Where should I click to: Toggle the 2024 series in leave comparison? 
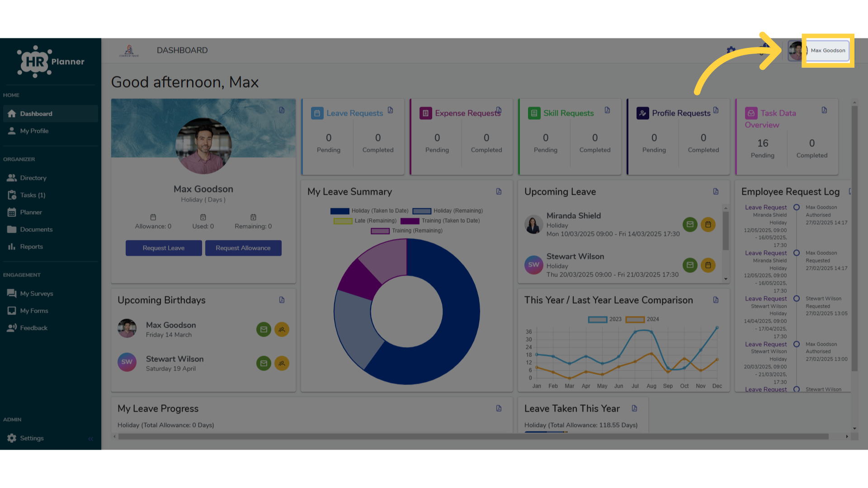click(642, 319)
